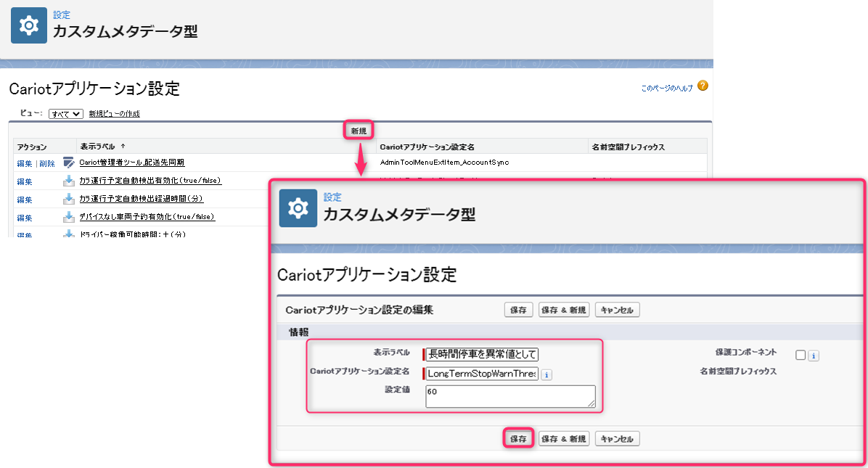The image size is (868, 468).
Task: Click the 設定値 text area containing 60
Action: (510, 396)
